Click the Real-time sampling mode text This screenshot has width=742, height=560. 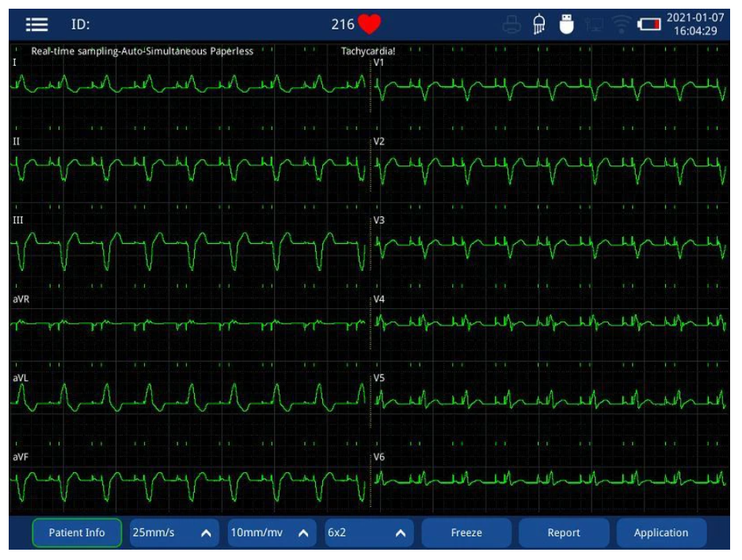(142, 51)
